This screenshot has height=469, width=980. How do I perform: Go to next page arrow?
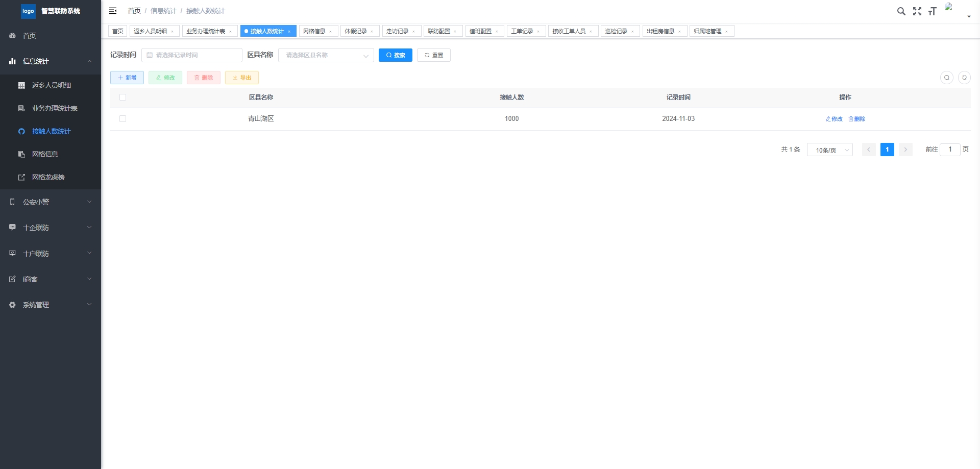point(905,150)
